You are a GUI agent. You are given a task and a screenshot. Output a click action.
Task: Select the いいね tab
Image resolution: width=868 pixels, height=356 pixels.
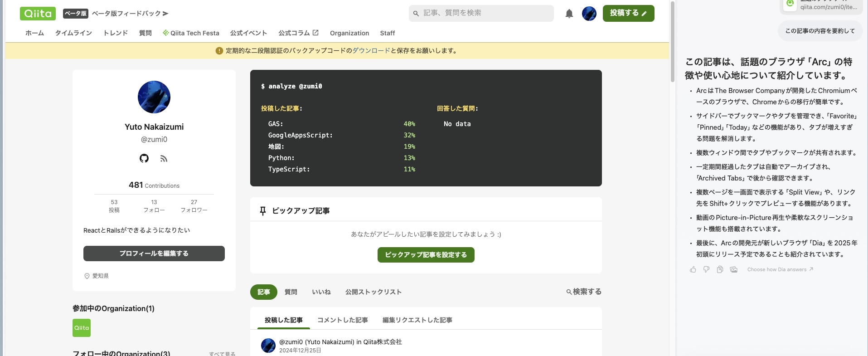coord(321,292)
